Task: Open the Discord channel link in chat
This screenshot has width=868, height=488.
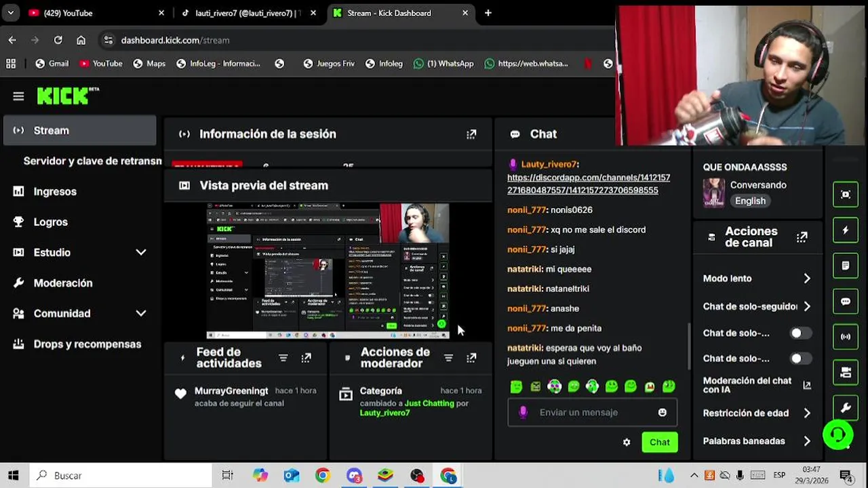Action: pos(589,184)
